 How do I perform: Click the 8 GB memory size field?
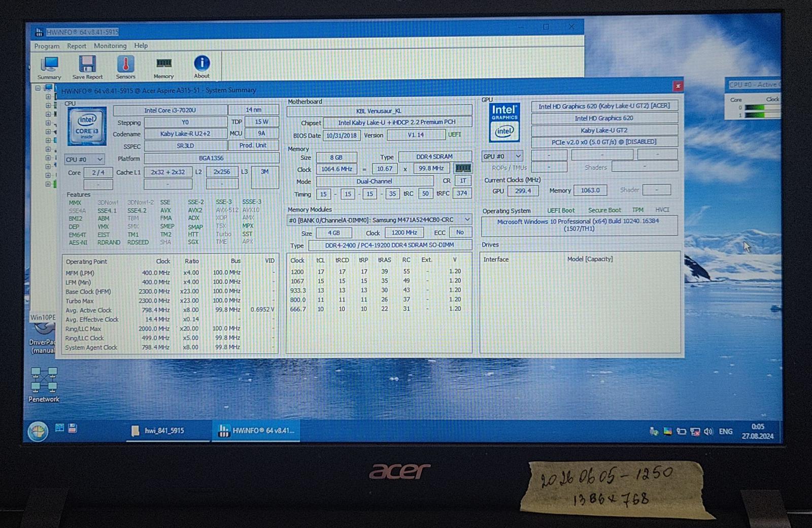coord(336,157)
